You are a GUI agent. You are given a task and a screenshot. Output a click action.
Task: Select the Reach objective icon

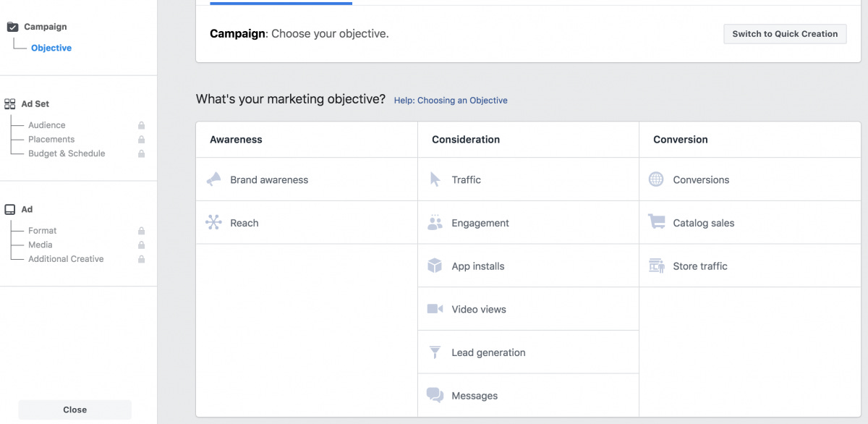tap(213, 223)
